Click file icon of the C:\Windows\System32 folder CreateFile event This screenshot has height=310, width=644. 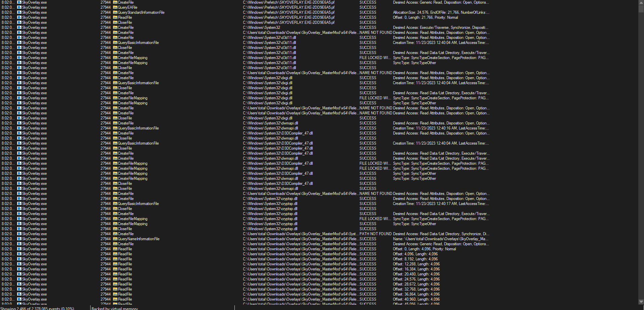(115, 28)
